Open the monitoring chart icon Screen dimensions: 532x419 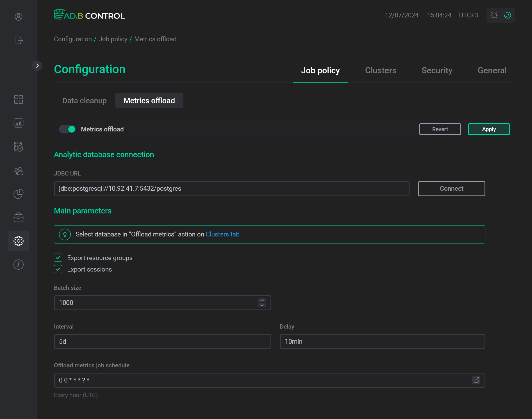pyautogui.click(x=19, y=123)
